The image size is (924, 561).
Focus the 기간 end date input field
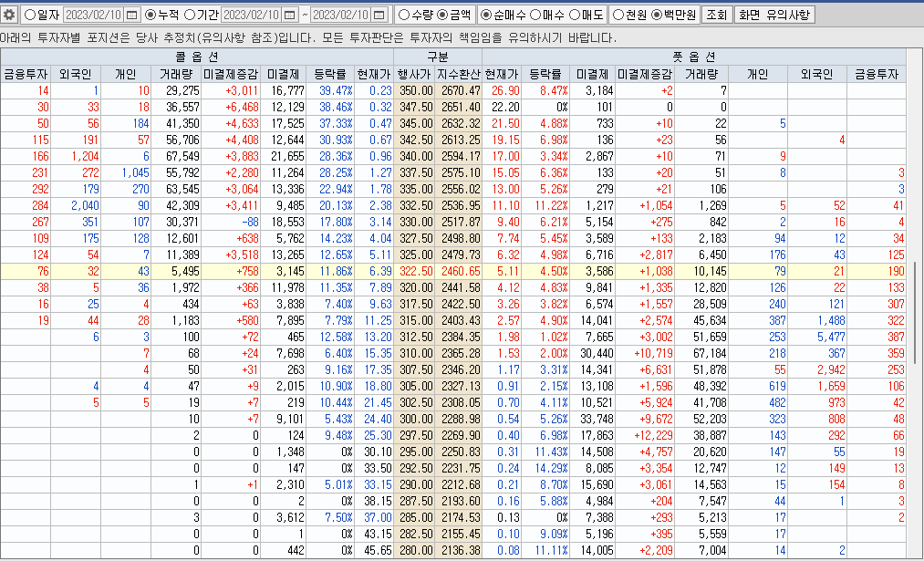point(341,15)
